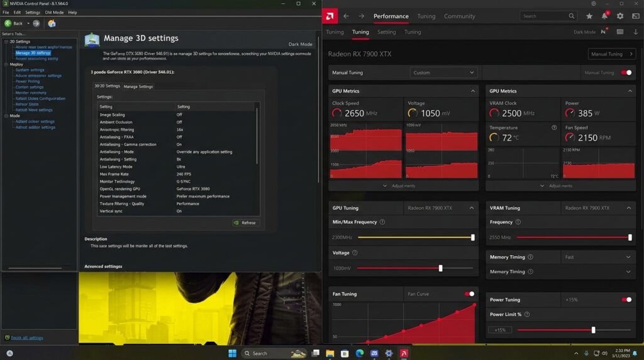Collapse the Meploy tree node
644x360 pixels.
tap(6, 65)
